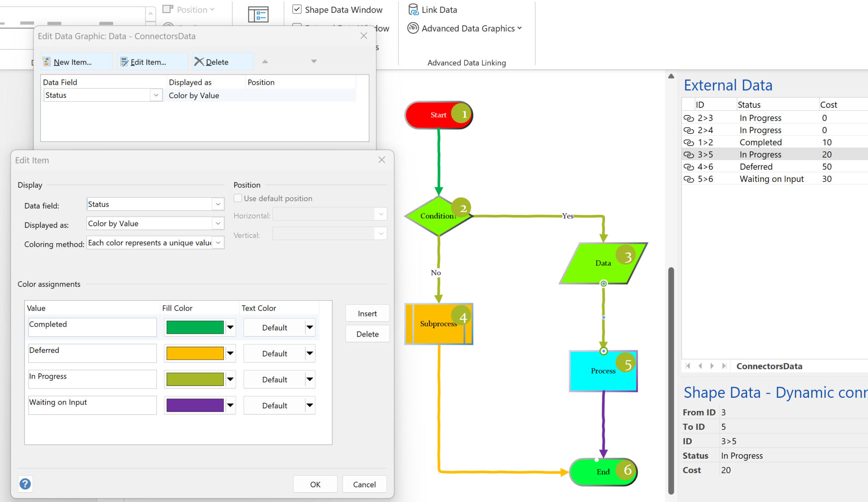Click the Delete X icon in the dialog toolbar
Screen dimensions: 868x502
[198, 61]
